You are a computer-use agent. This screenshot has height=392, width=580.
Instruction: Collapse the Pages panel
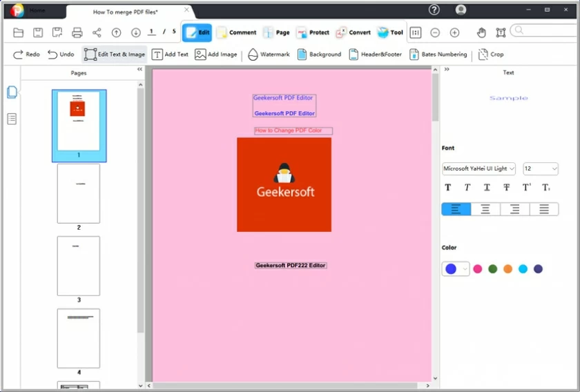pos(139,69)
